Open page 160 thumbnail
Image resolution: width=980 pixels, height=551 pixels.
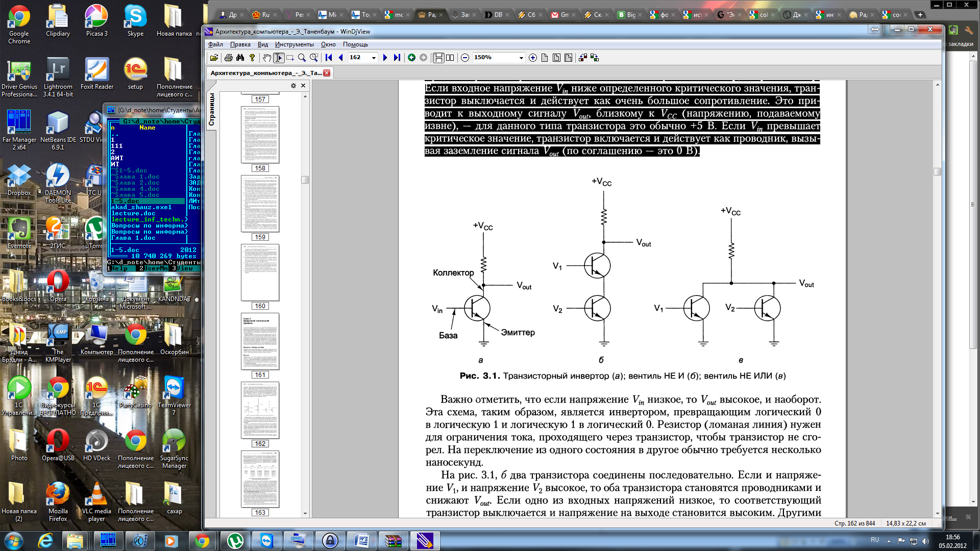(260, 273)
